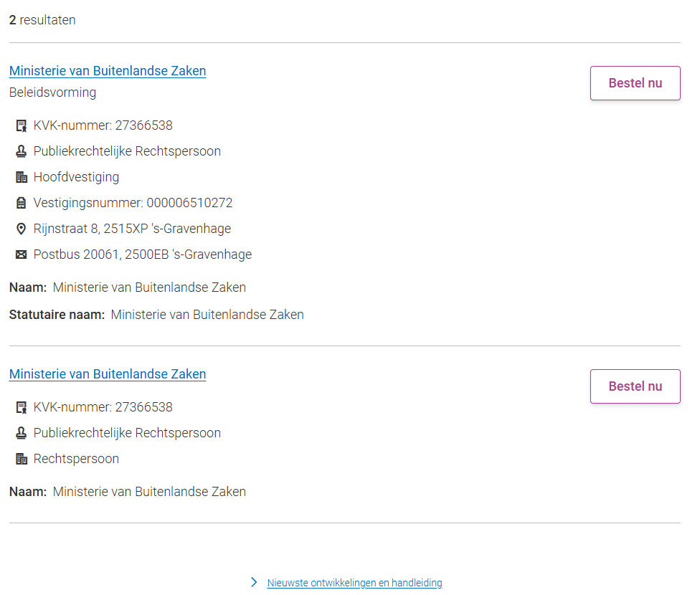Click the building icon next to Rechtspersoon

pos(22,460)
